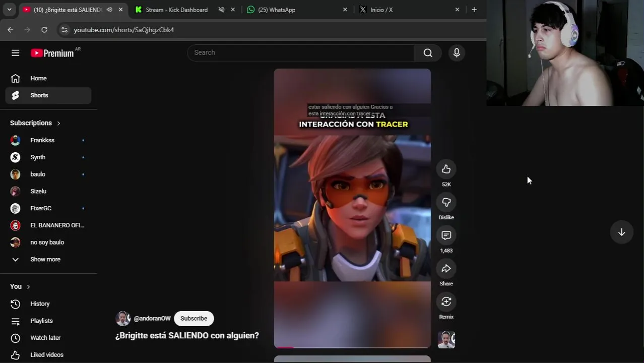Open no soy baulo channel
This screenshot has width=644, height=363.
click(48, 242)
